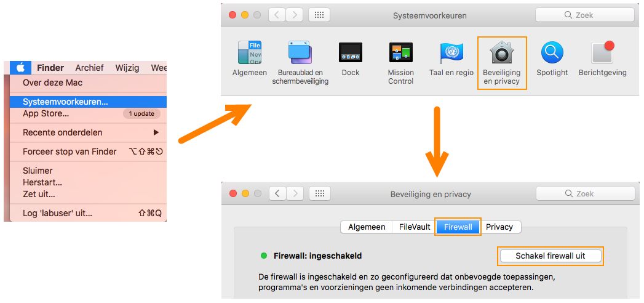
Task: Click the Apple menu logo
Action: [x=20, y=67]
